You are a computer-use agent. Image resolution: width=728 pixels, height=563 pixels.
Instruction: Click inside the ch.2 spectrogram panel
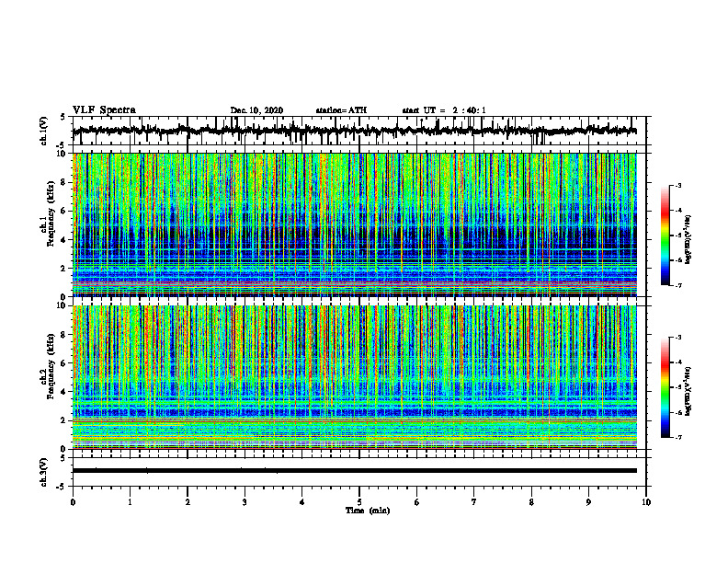pos(355,377)
